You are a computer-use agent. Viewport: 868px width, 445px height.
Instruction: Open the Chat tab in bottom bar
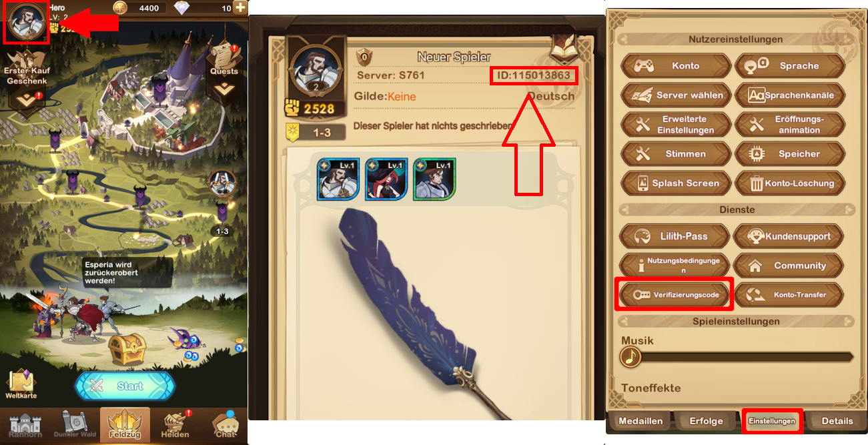pyautogui.click(x=226, y=425)
